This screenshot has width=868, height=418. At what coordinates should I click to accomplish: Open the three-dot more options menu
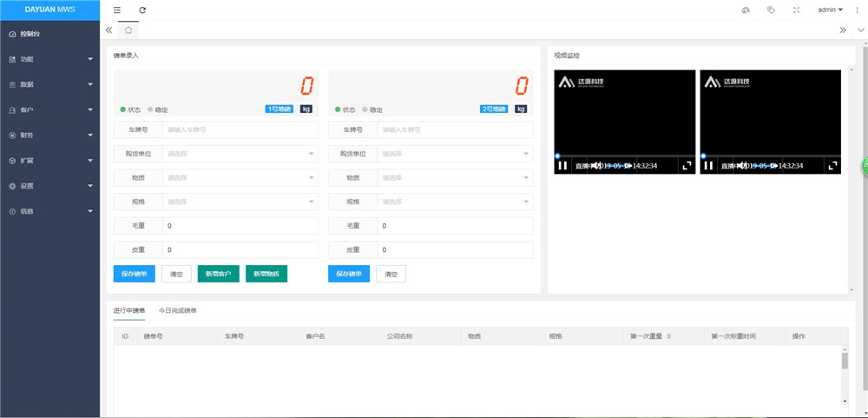857,10
